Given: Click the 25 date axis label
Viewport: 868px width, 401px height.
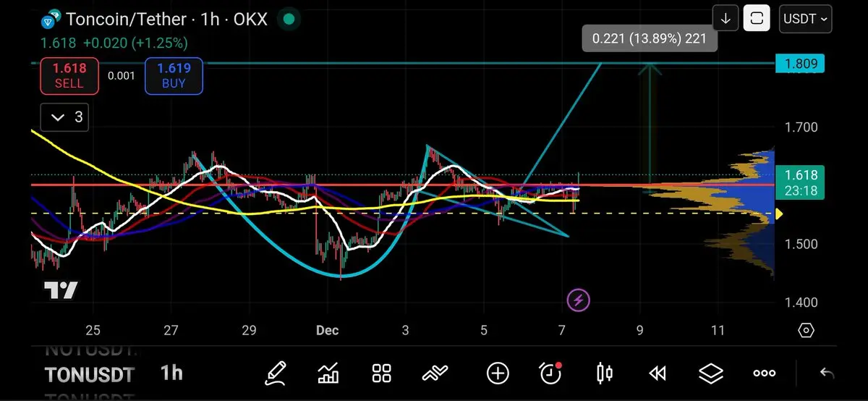Looking at the screenshot, I should [x=93, y=331].
